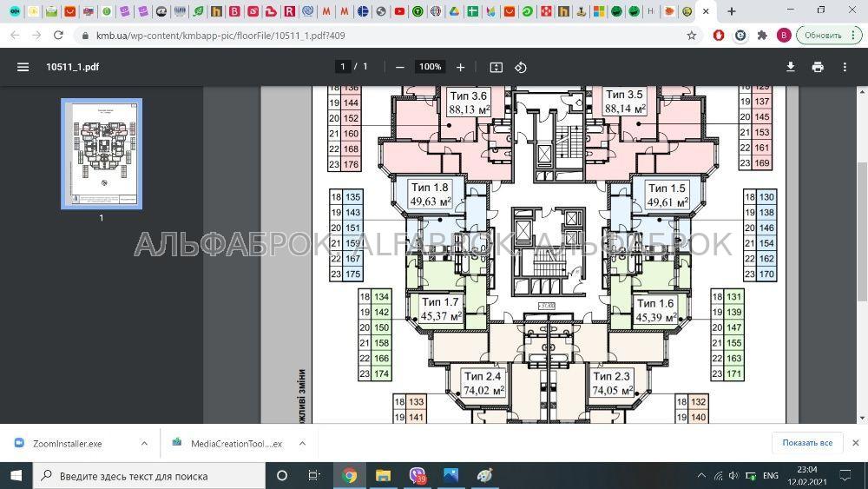The image size is (868, 489).
Task: Select the page 1 thumbnail
Action: point(102,154)
